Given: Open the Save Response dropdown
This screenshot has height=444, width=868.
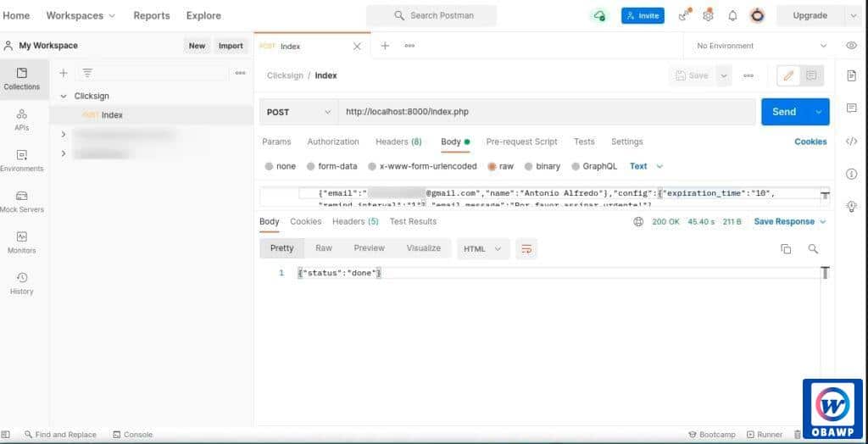Looking at the screenshot, I should point(789,221).
